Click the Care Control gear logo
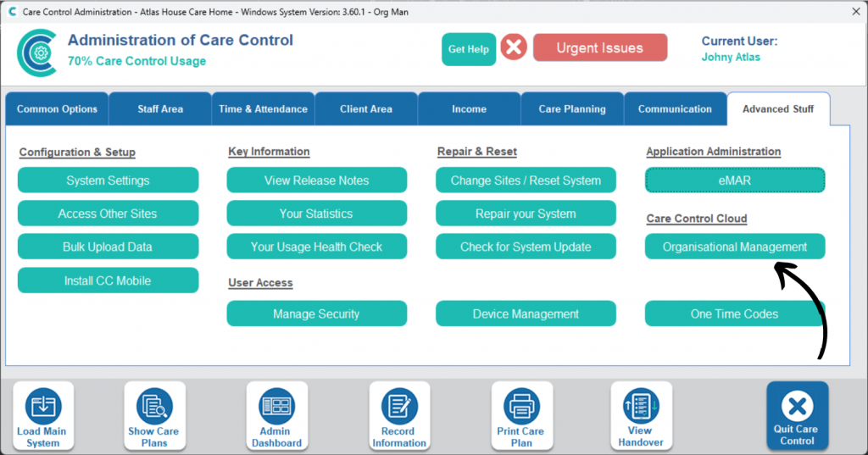 click(x=37, y=53)
